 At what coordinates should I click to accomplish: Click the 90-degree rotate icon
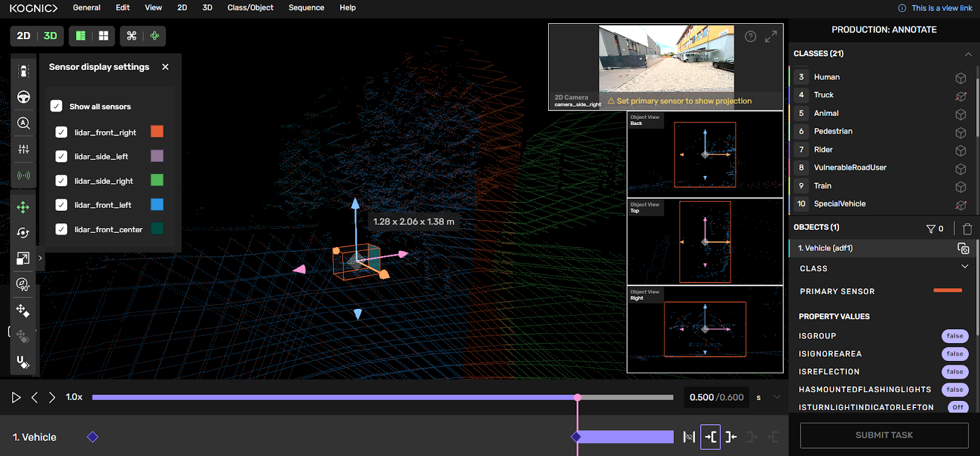pos(23,284)
